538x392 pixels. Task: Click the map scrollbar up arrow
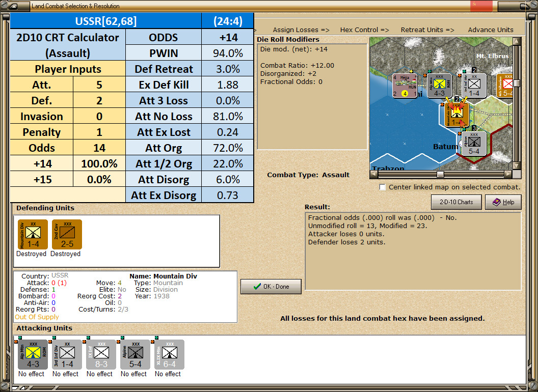click(x=517, y=42)
